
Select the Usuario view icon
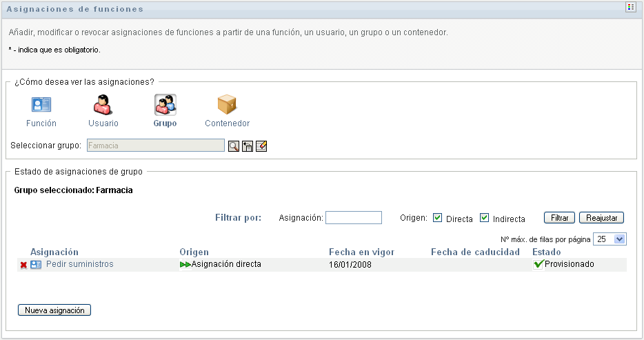103,105
